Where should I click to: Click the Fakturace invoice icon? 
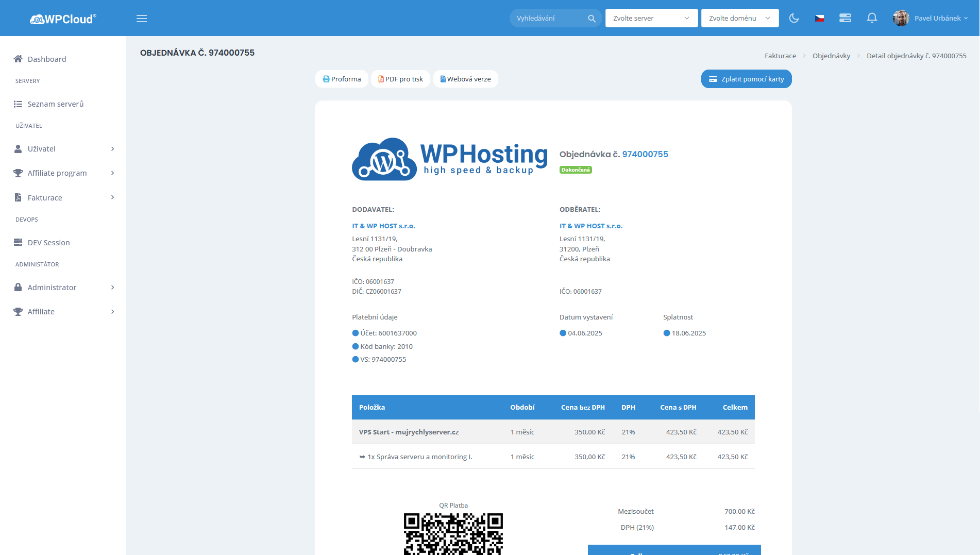[18, 197]
